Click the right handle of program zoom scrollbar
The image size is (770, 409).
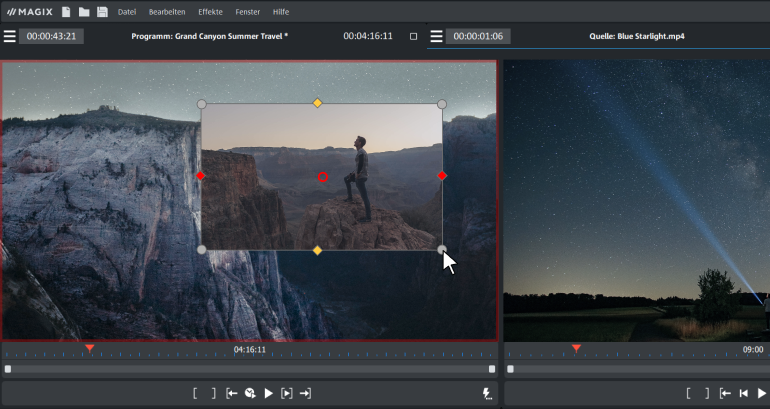click(492, 369)
